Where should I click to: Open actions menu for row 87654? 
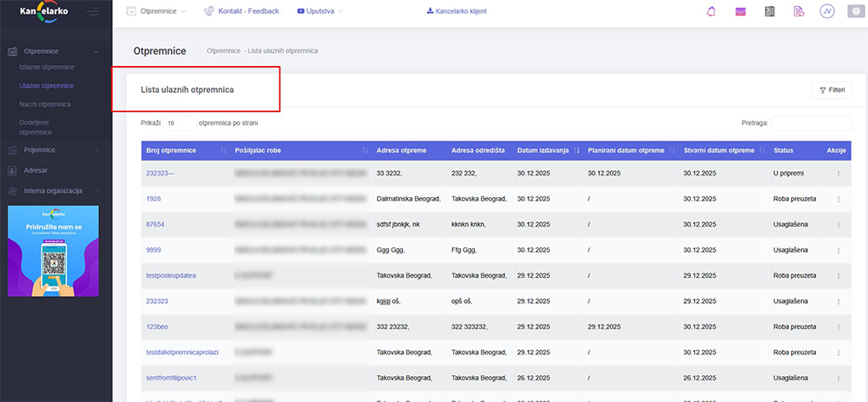(838, 224)
